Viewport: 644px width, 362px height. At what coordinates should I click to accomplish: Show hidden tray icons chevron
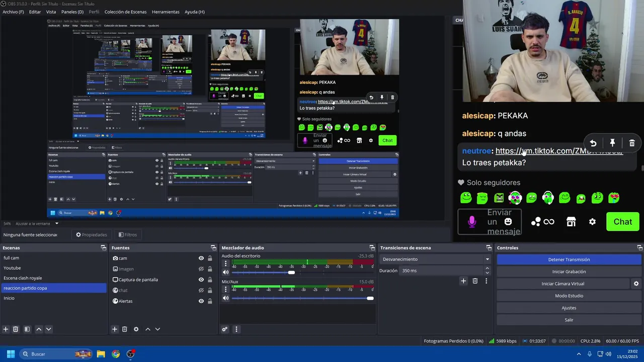579,354
